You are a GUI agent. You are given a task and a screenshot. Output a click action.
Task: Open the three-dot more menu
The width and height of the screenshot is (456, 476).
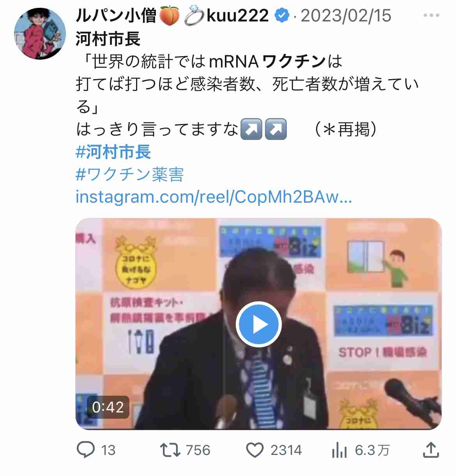431,16
